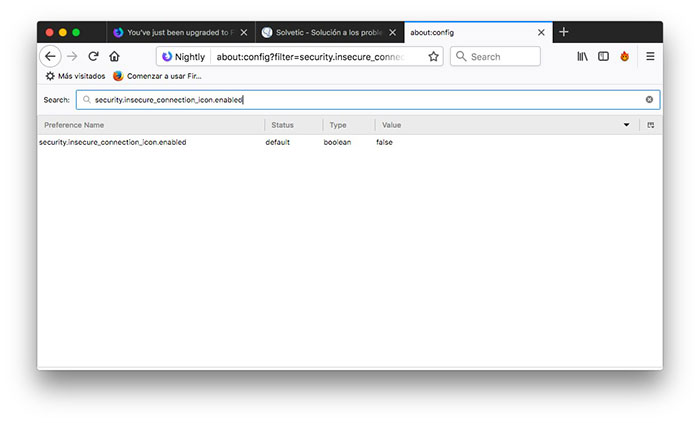
Task: Switch to 'You've just been upgraded' tab
Action: [x=181, y=32]
